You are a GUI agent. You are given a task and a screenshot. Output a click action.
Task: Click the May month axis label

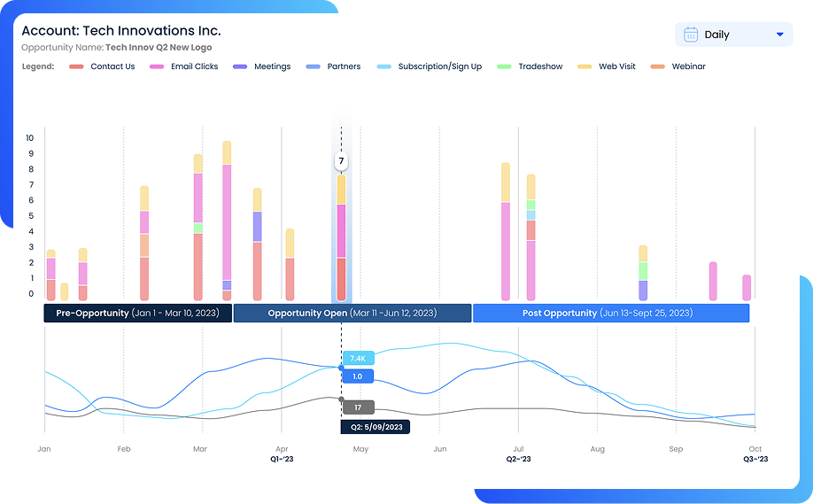coord(360,449)
